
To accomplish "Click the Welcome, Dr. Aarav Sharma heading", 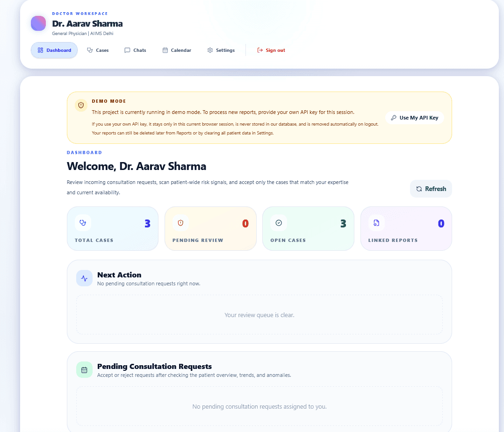I will coord(137,166).
